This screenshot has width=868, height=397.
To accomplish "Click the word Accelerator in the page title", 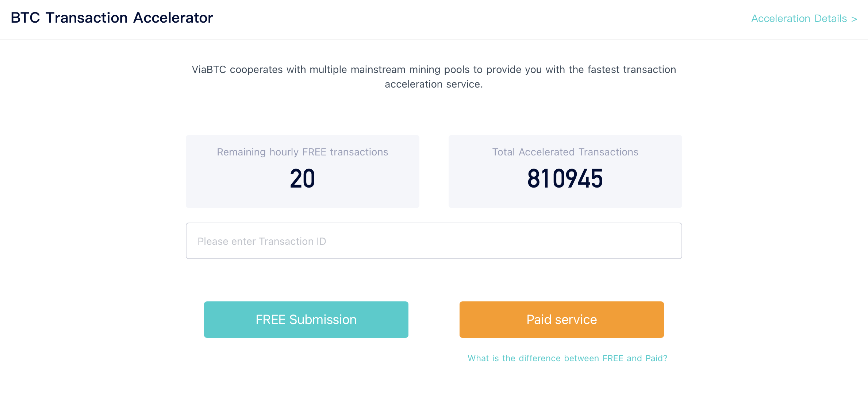I will [173, 18].
